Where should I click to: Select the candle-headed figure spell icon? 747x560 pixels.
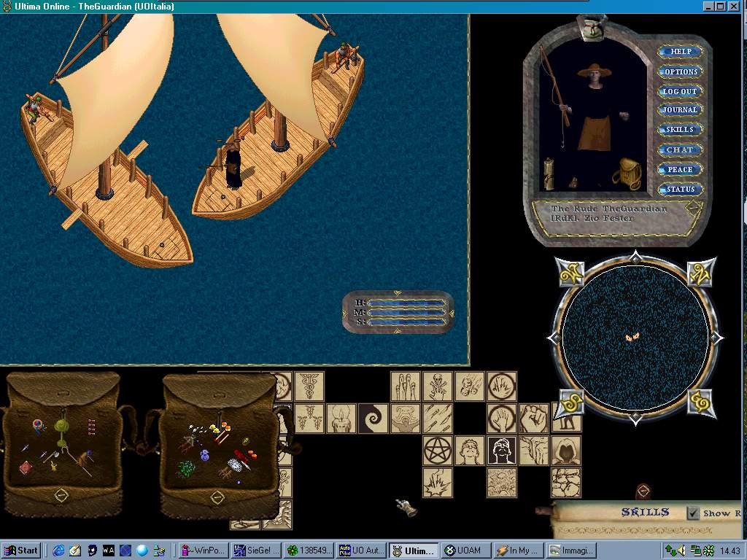tap(341, 418)
